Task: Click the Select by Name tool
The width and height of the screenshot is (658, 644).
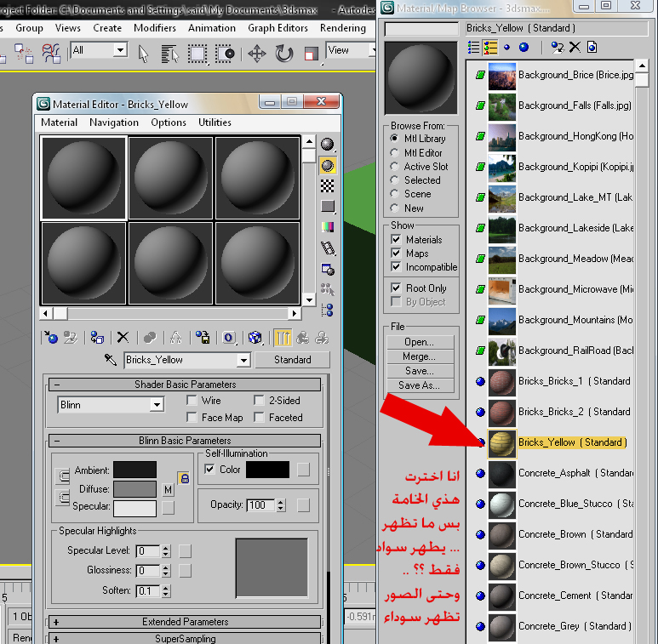Action: pos(170,54)
